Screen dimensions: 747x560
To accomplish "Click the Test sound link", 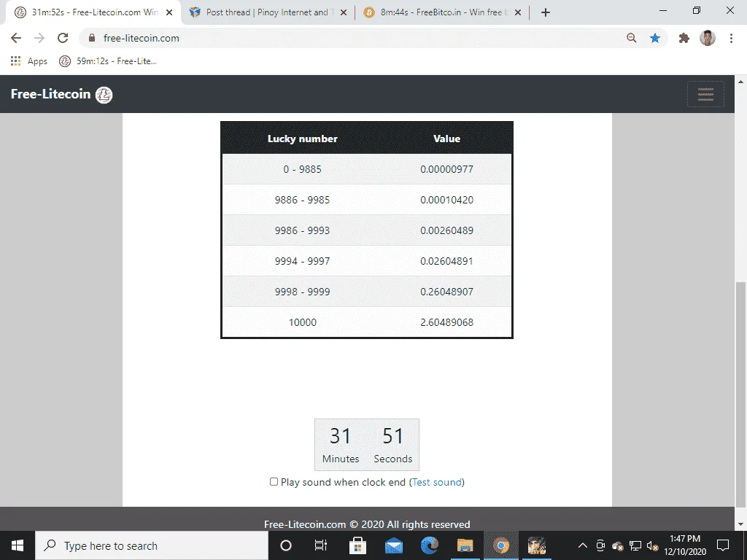I will click(437, 482).
